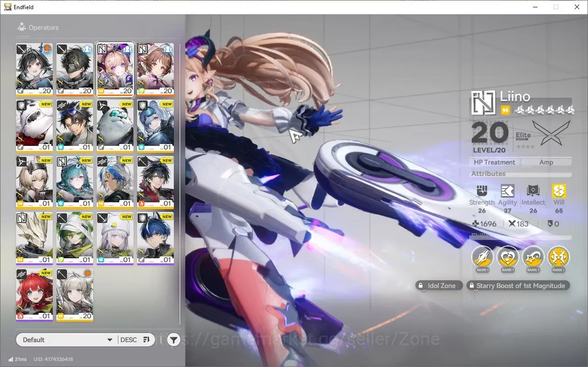
Task: Expand the Default sorting dropdown
Action: pos(67,339)
